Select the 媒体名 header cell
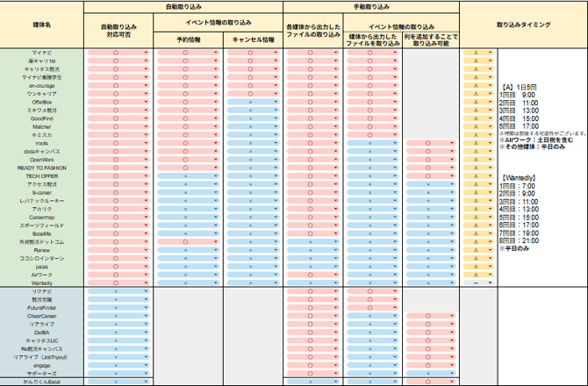 click(x=41, y=25)
